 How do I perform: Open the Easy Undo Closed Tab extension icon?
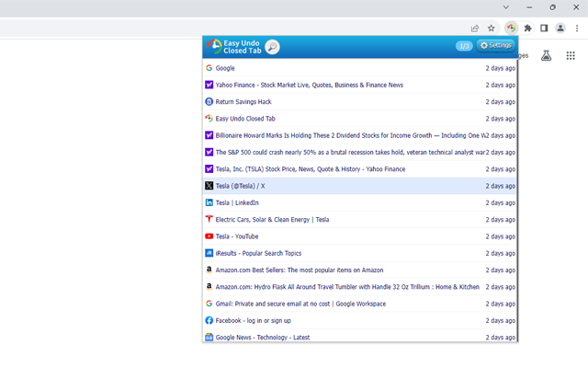tap(511, 28)
